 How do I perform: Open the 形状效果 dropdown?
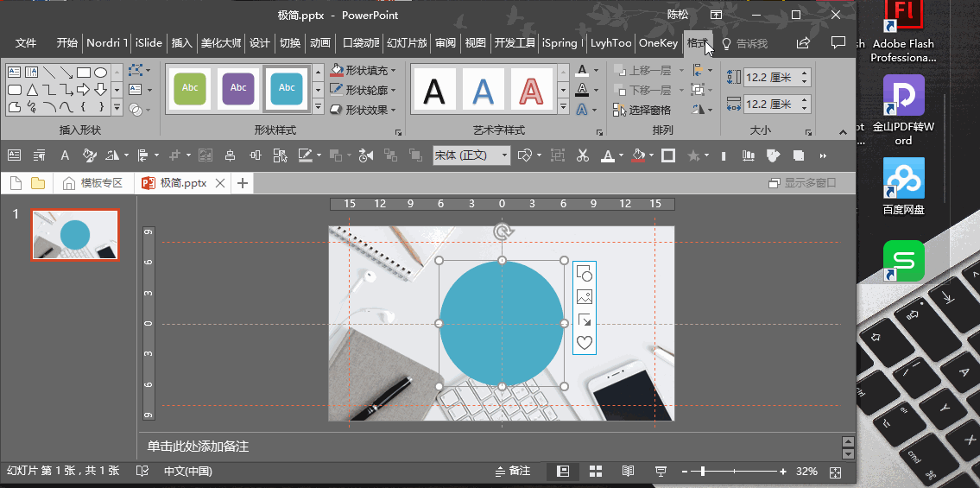click(x=364, y=110)
